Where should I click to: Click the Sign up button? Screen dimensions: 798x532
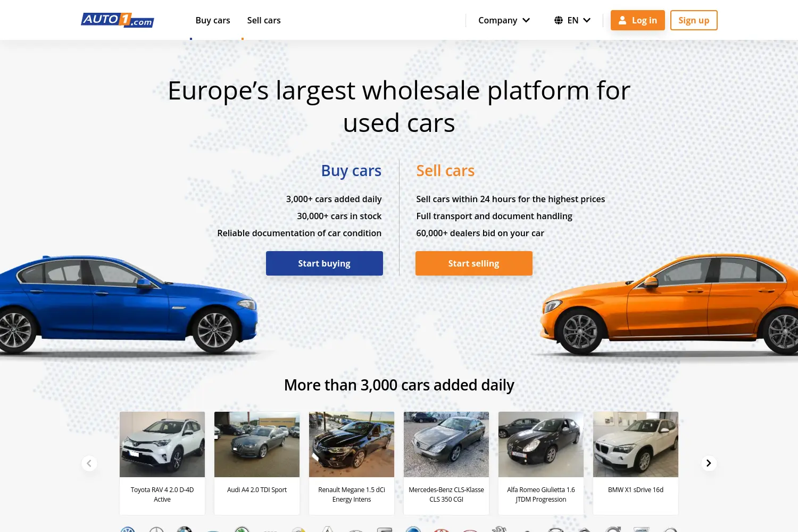click(694, 20)
